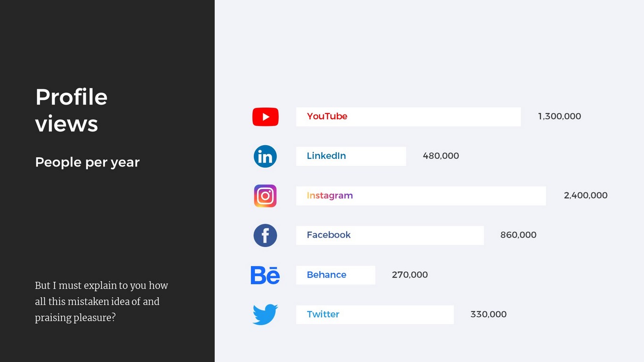
Task: Click the Instagram bar label
Action: (x=329, y=196)
